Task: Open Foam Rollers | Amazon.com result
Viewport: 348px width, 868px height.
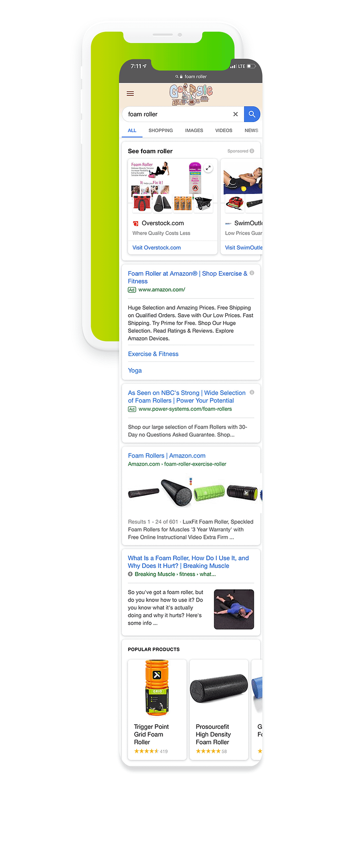Action: [x=167, y=456]
